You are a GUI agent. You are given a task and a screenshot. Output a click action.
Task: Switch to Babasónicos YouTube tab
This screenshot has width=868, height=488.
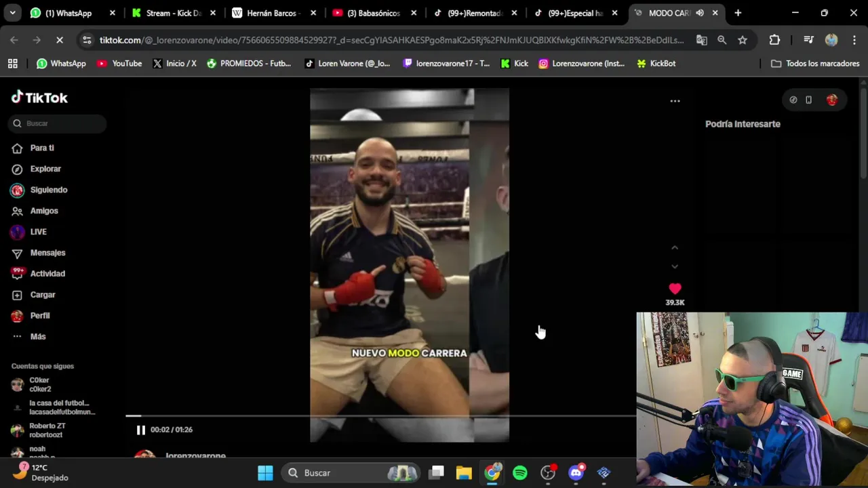coord(374,13)
